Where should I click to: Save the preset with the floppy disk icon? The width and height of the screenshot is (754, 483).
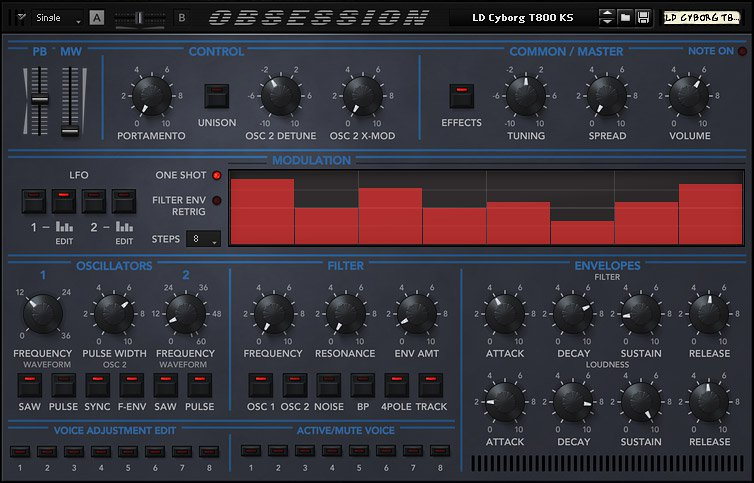pos(643,18)
